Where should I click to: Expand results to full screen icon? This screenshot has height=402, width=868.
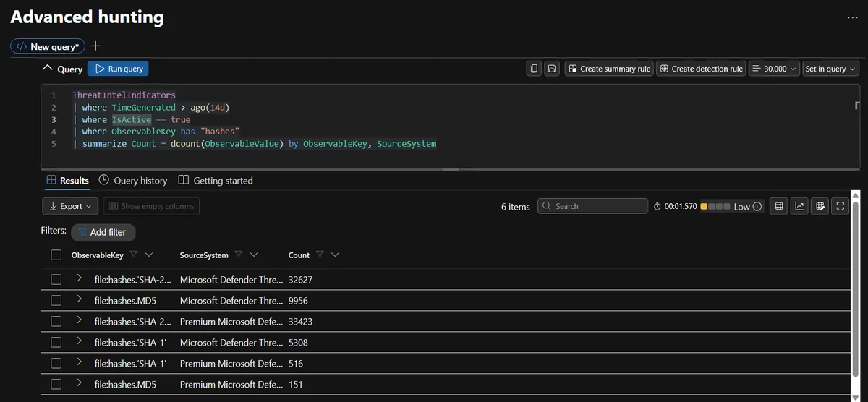(840, 206)
